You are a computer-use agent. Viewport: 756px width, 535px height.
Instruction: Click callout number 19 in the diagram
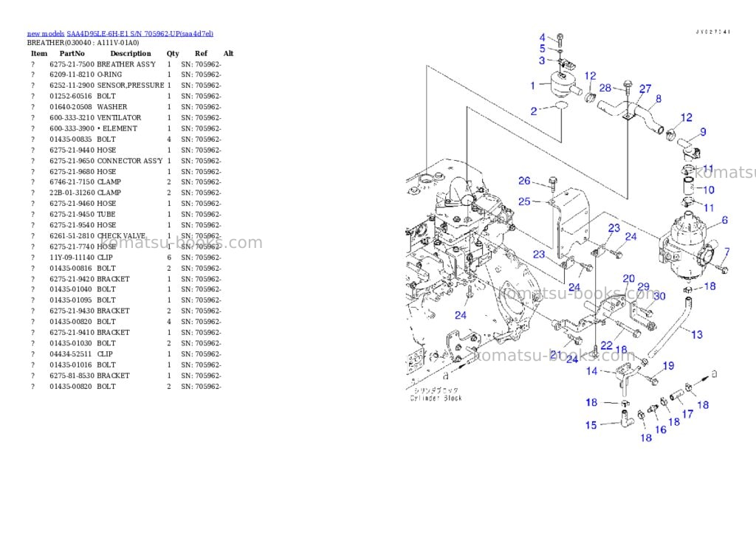[x=668, y=366]
